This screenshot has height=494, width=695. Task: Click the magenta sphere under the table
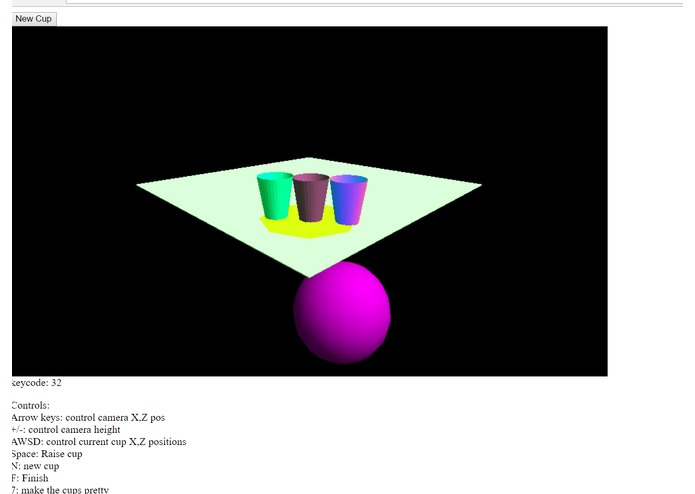pyautogui.click(x=342, y=313)
